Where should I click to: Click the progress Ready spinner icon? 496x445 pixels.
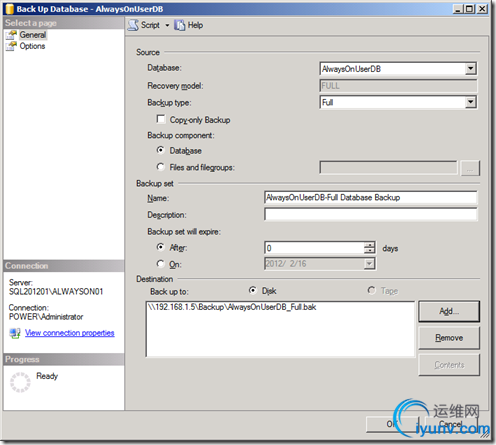(20, 382)
